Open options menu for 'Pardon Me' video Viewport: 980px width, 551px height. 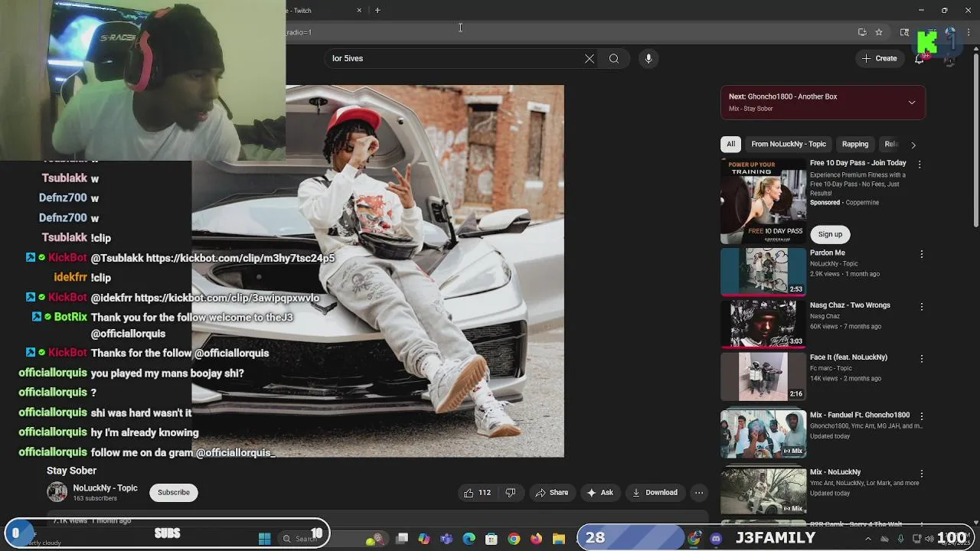[x=922, y=254]
